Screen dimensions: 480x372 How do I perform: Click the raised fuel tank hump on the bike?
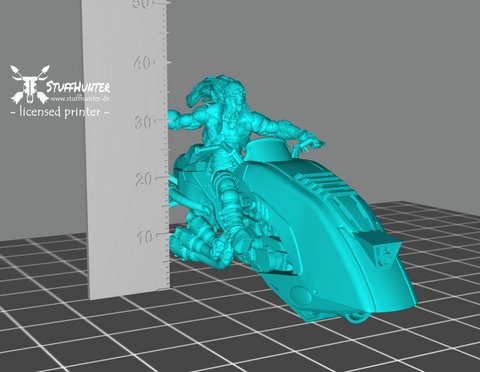tap(270, 149)
